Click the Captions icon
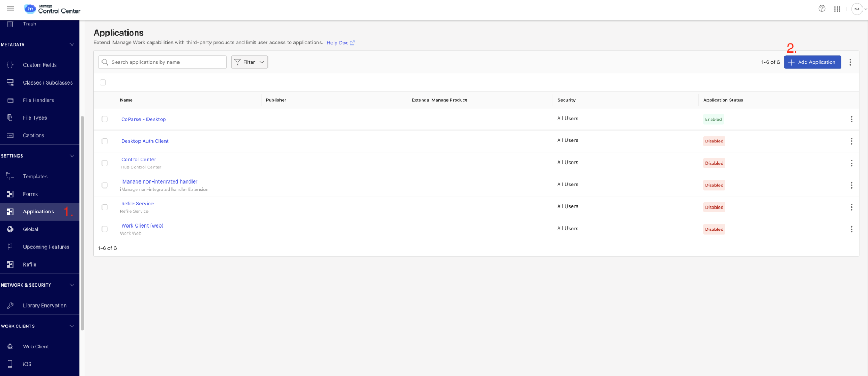Viewport: 868px width, 376px height. coord(10,135)
